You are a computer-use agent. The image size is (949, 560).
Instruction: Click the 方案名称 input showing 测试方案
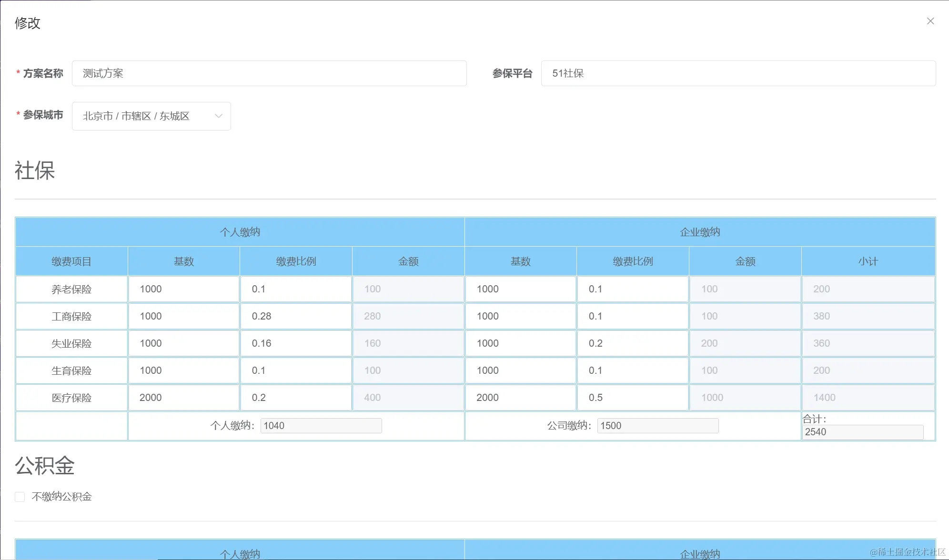click(269, 73)
